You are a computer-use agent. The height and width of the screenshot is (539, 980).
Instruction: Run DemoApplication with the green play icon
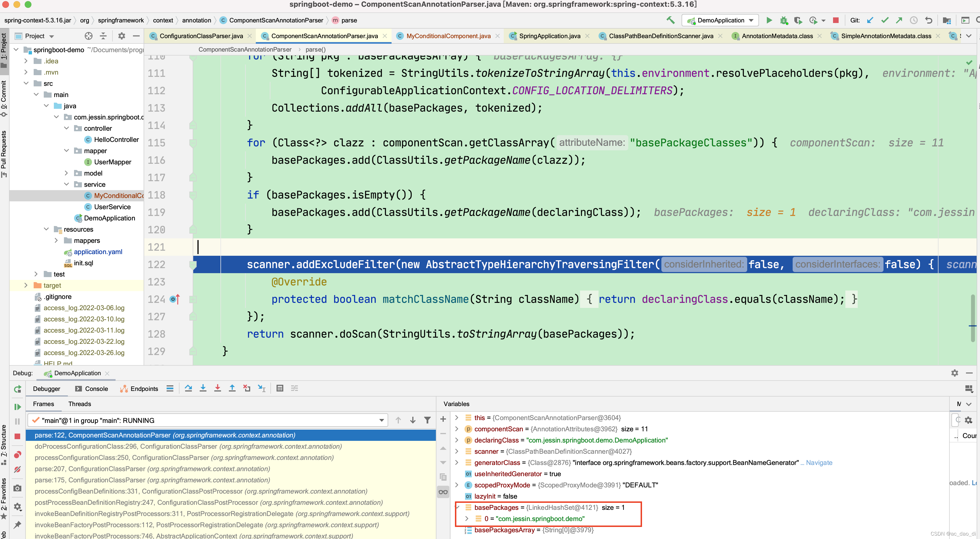769,20
